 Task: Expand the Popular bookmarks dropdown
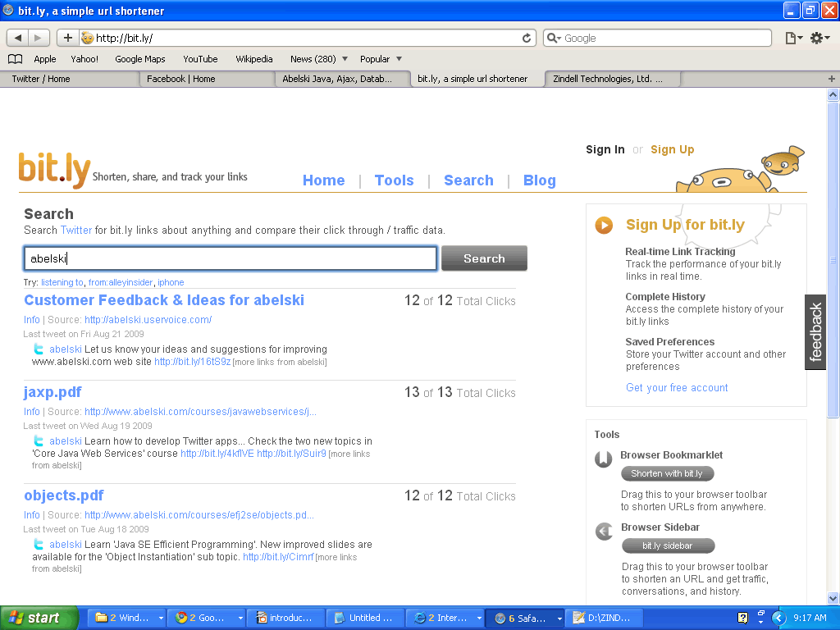[x=381, y=59]
